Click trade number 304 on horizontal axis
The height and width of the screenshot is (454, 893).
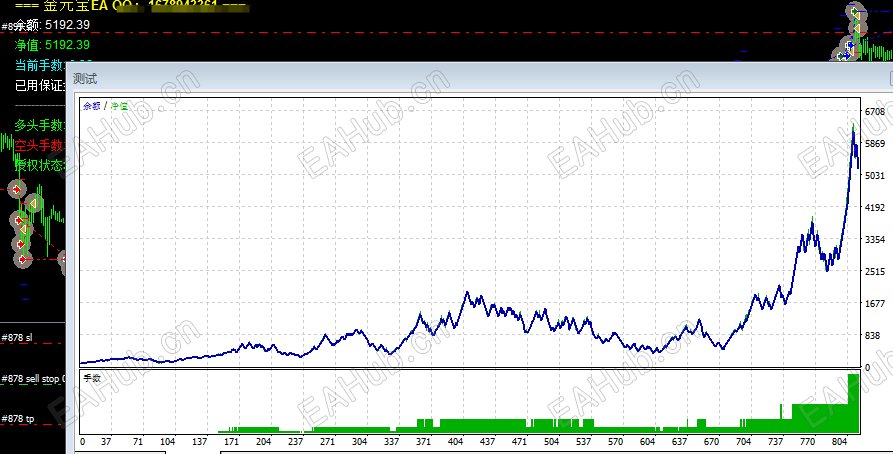pyautogui.click(x=359, y=441)
